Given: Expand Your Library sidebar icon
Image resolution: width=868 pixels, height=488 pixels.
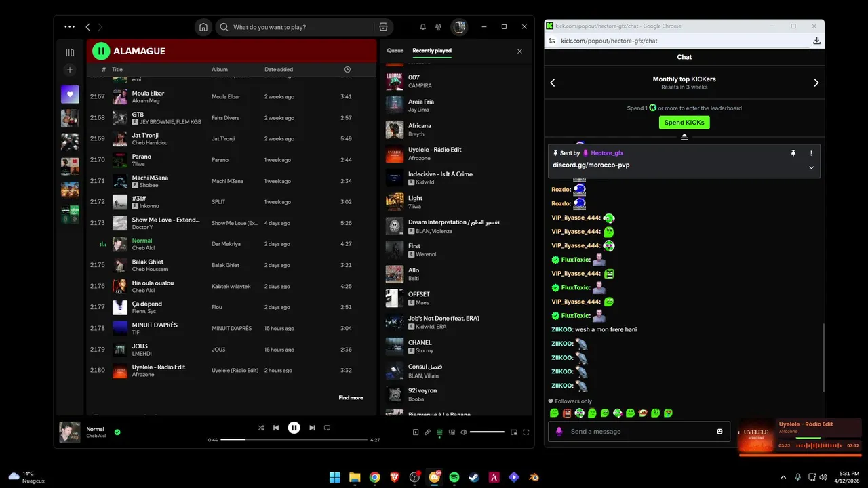Looking at the screenshot, I should [x=70, y=52].
